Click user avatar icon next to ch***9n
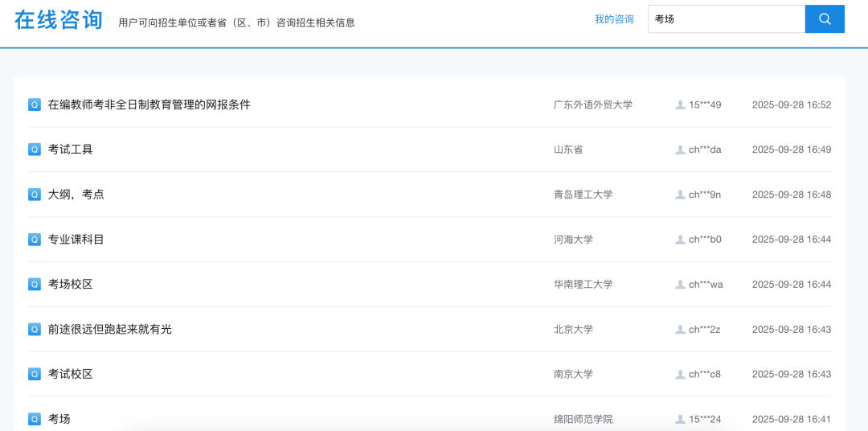868x431 pixels. tap(681, 195)
